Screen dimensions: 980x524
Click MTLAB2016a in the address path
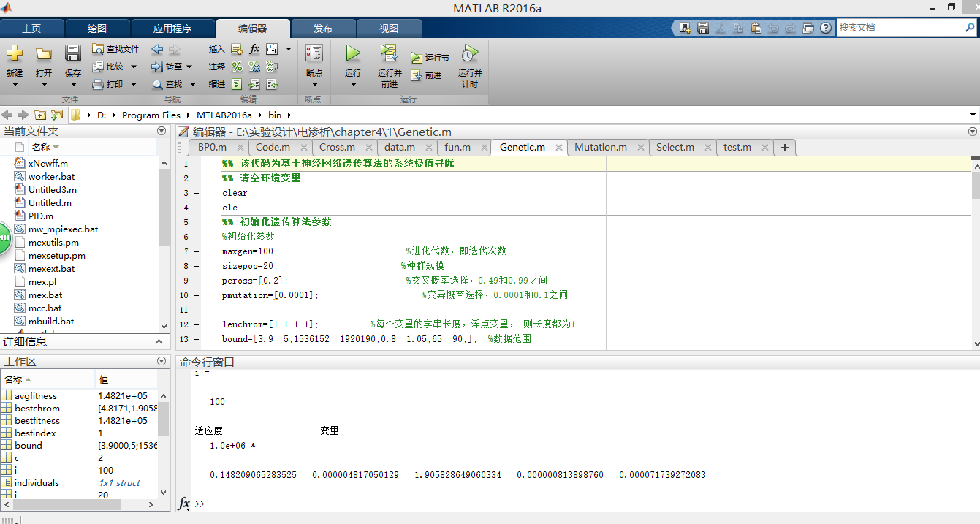coord(224,115)
